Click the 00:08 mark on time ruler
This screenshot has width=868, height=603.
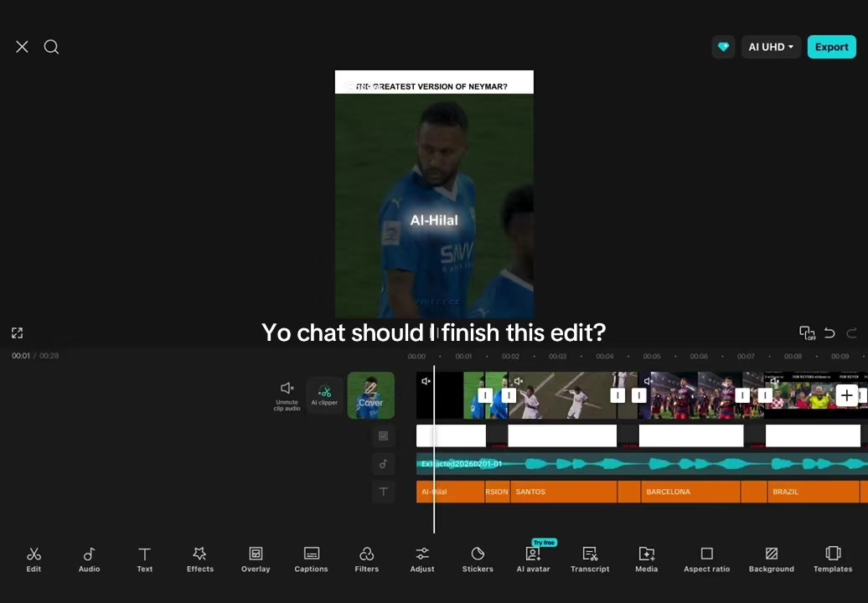coord(793,356)
